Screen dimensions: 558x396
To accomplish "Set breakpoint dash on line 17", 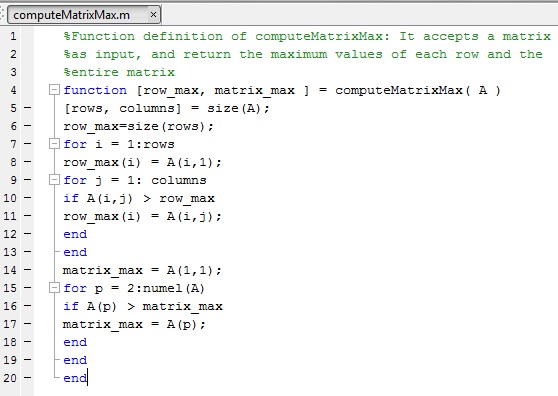I will (x=27, y=323).
